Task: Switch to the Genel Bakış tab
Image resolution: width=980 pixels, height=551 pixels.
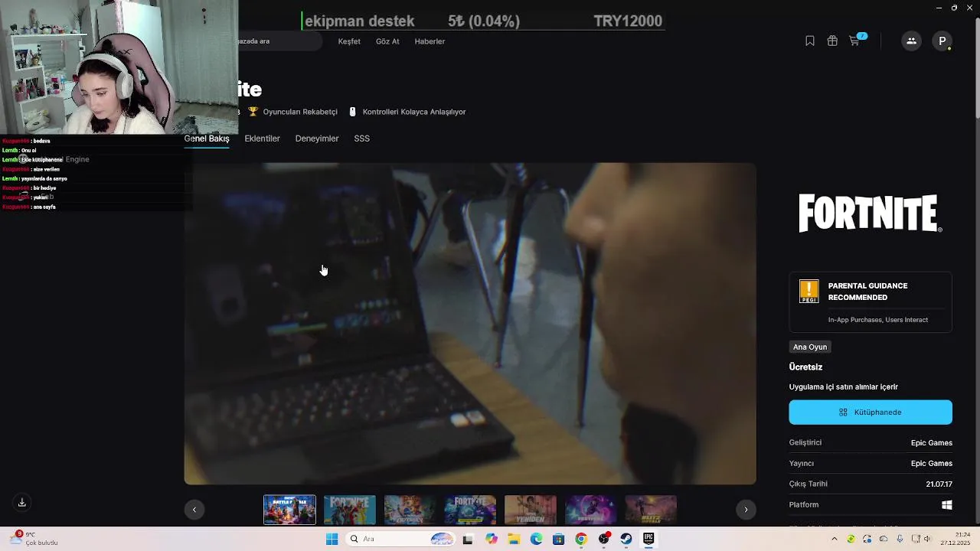Action: (207, 139)
